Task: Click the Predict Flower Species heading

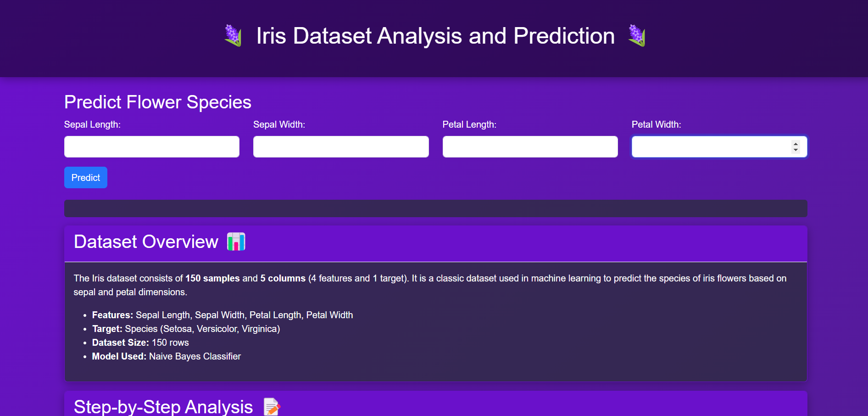Action: 158,102
